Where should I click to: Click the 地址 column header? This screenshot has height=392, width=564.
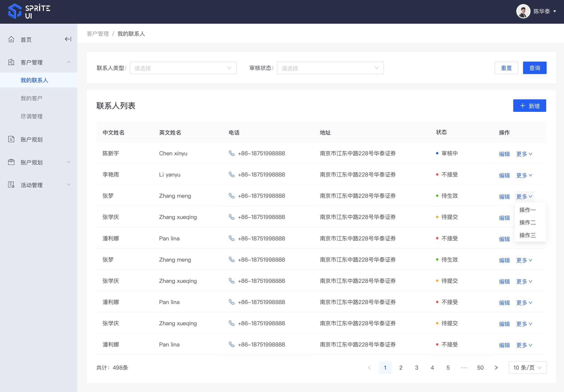325,133
